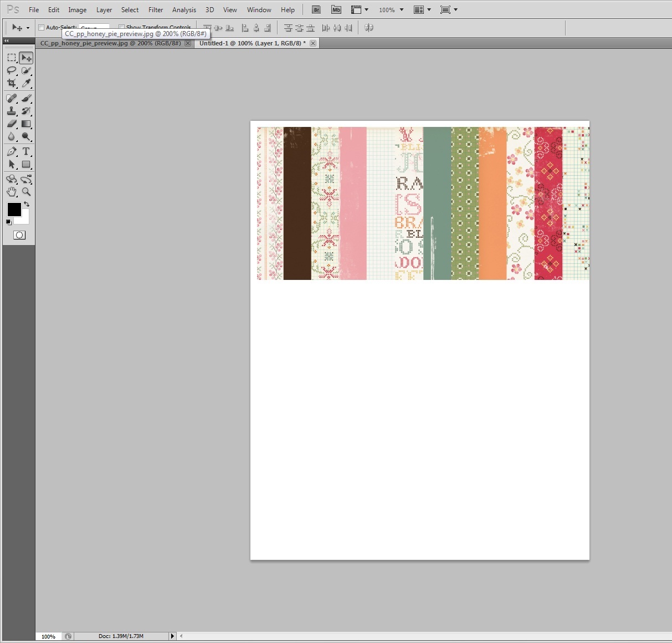This screenshot has height=643, width=672.
Task: Toggle Quick Mask mode
Action: [19, 235]
